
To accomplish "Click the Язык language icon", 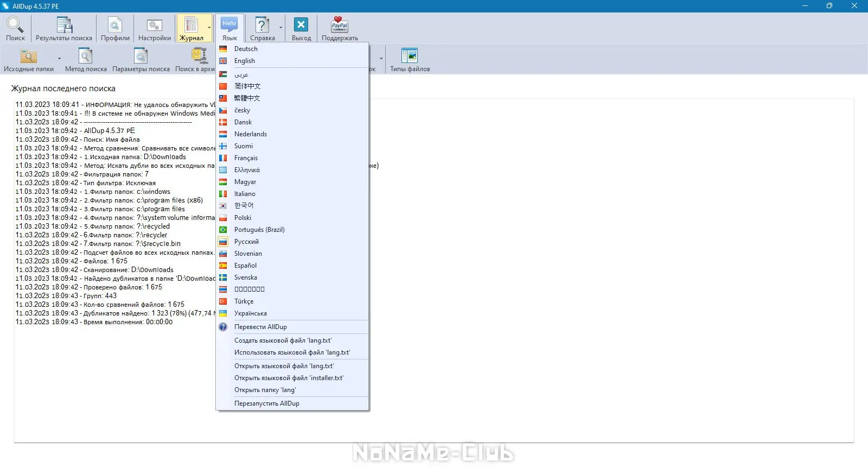I will (x=229, y=29).
